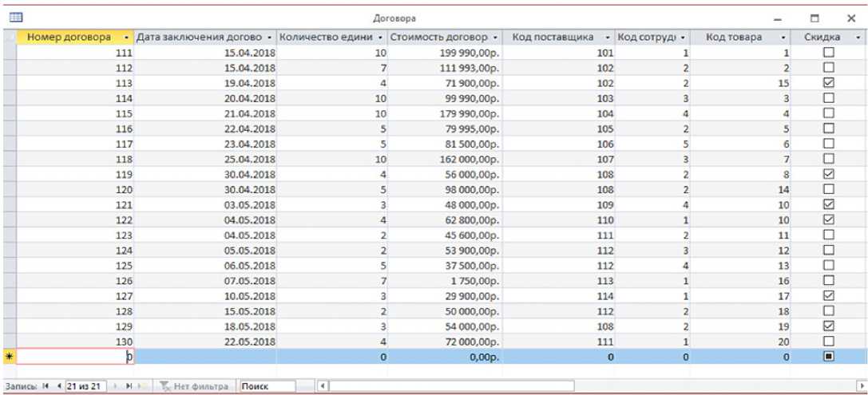This screenshot has height=395, width=868.
Task: Open Дата заключения column filter arrow
Action: click(269, 37)
